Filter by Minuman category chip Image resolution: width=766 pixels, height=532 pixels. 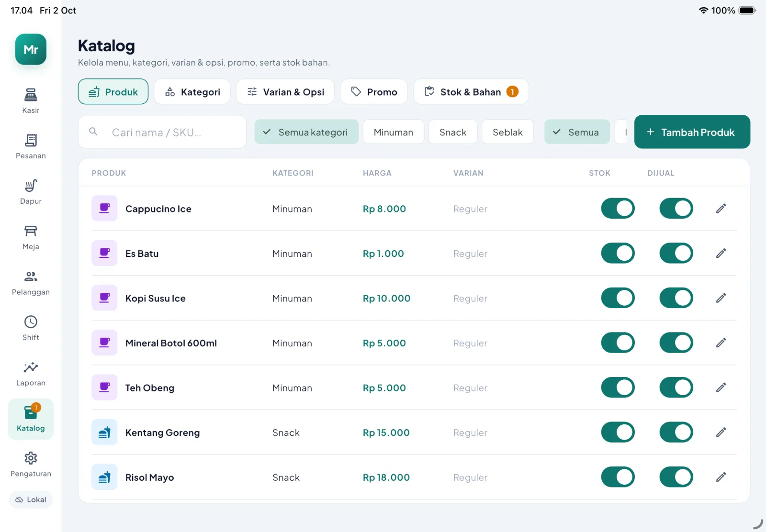(394, 132)
